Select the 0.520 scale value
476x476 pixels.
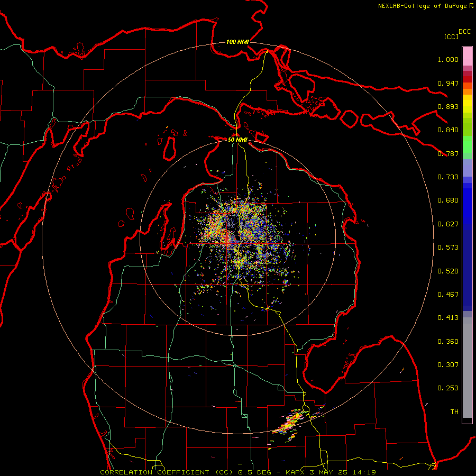click(x=448, y=271)
